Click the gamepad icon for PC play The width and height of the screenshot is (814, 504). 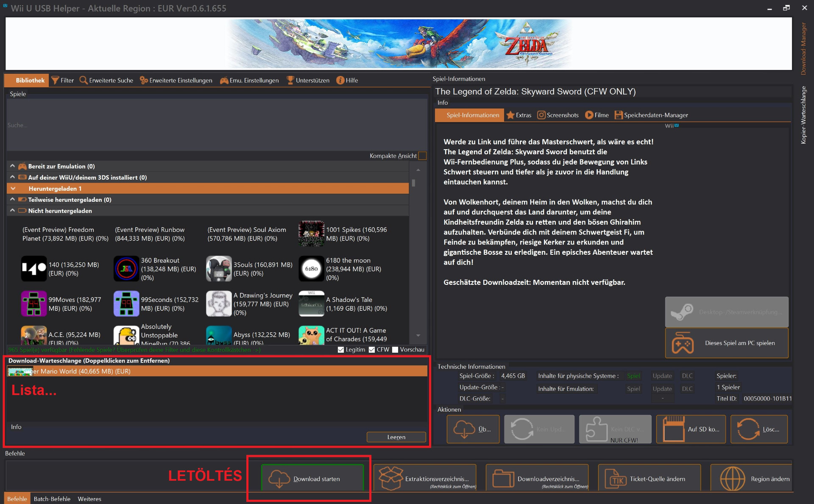point(683,343)
